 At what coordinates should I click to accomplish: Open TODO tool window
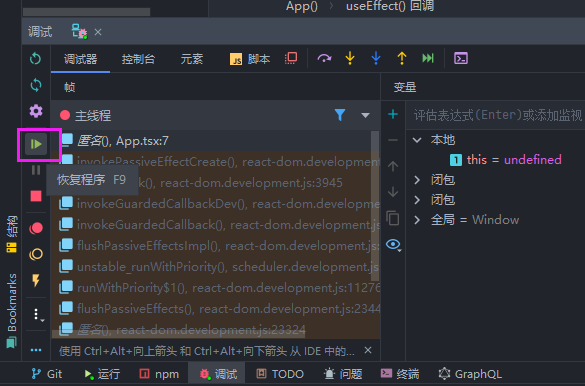pos(280,374)
